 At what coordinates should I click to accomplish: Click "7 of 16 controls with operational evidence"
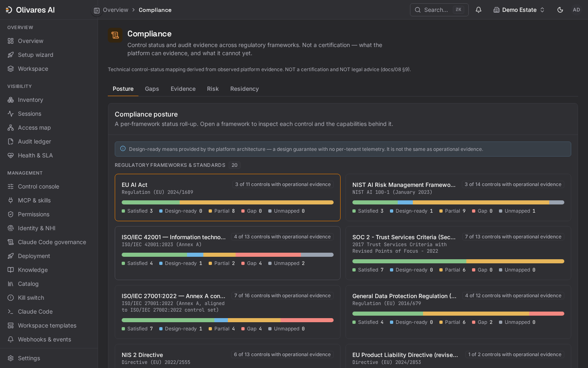(x=283, y=296)
